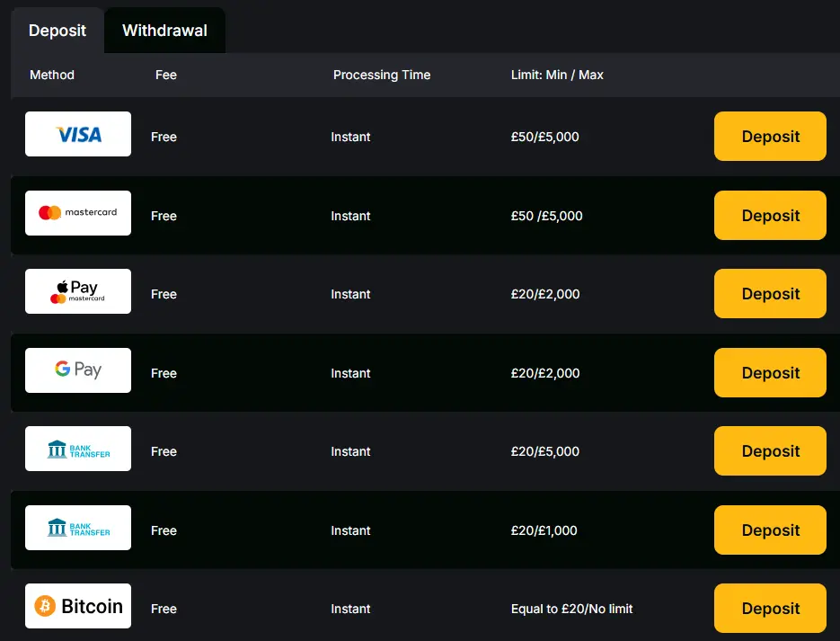
Task: Click Bank Transfer logo with £5,000 max limit
Action: 78,449
